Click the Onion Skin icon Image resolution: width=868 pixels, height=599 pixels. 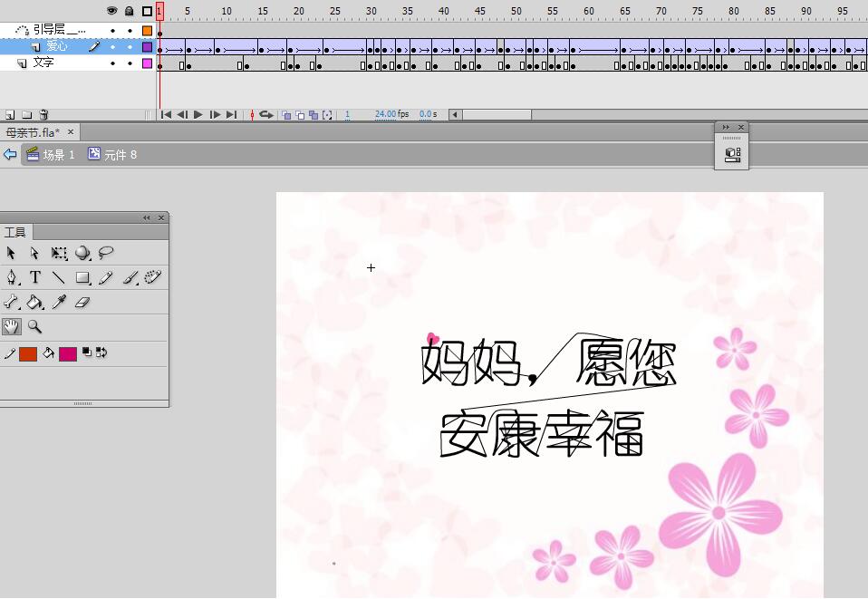286,114
